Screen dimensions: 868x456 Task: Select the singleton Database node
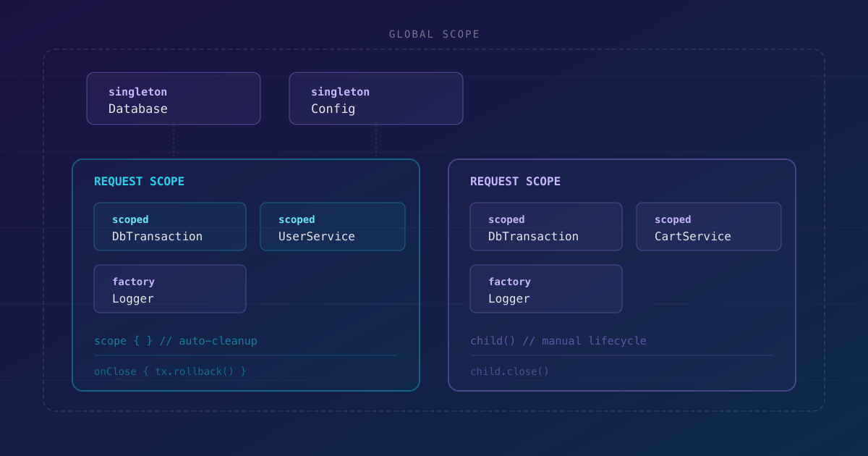pos(173,98)
